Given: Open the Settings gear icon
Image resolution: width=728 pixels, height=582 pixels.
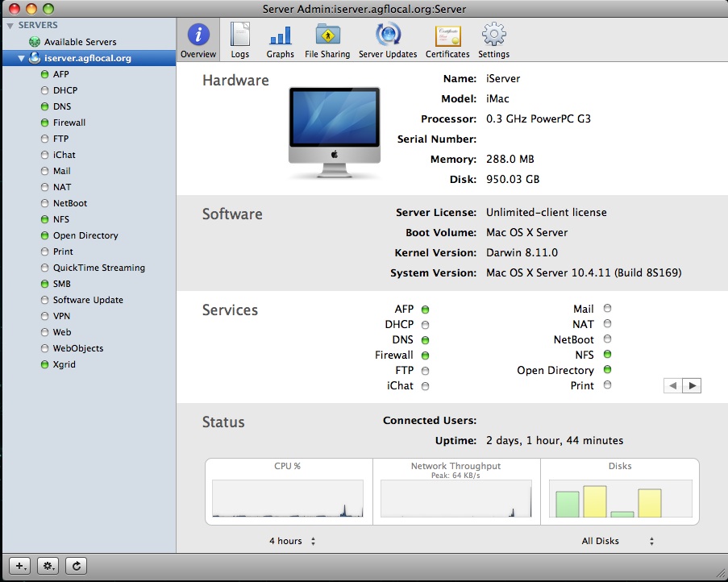Looking at the screenshot, I should pos(494,35).
